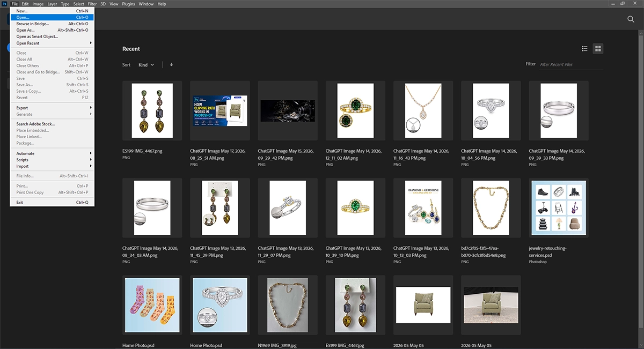This screenshot has height=349, width=644.
Task: Open the colorful socks Home Photo thumbnail
Action: click(x=152, y=306)
